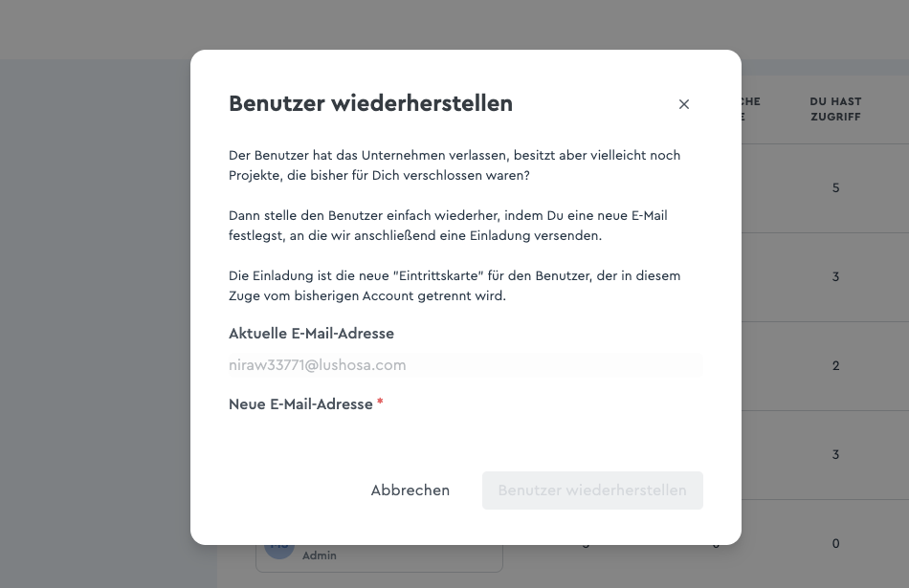This screenshot has width=909, height=588.
Task: Click the access count 0
Action: coord(835,543)
